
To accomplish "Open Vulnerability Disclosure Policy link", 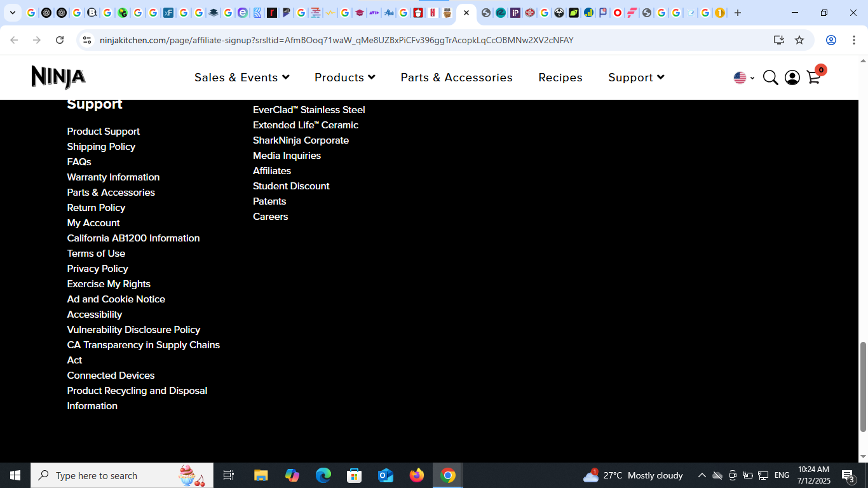I will pyautogui.click(x=133, y=330).
